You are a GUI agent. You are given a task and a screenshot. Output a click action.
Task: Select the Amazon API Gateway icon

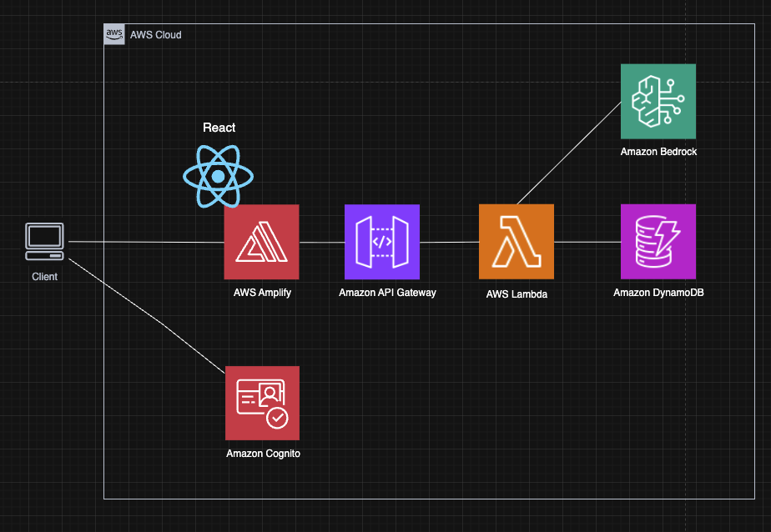[x=382, y=242]
